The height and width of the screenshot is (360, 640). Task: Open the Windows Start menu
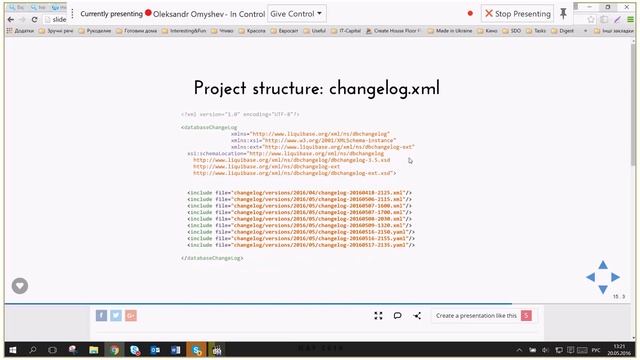[13, 350]
